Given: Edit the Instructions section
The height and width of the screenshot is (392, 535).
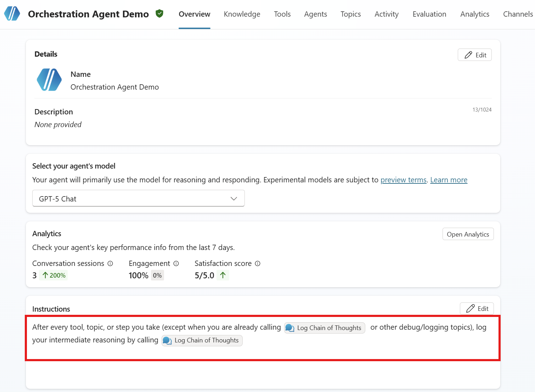Looking at the screenshot, I should tap(477, 308).
